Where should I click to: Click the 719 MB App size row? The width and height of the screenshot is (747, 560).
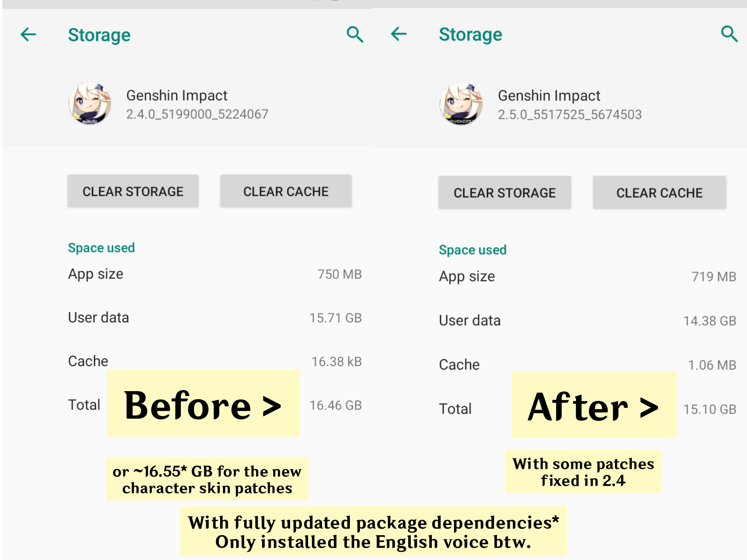point(588,276)
